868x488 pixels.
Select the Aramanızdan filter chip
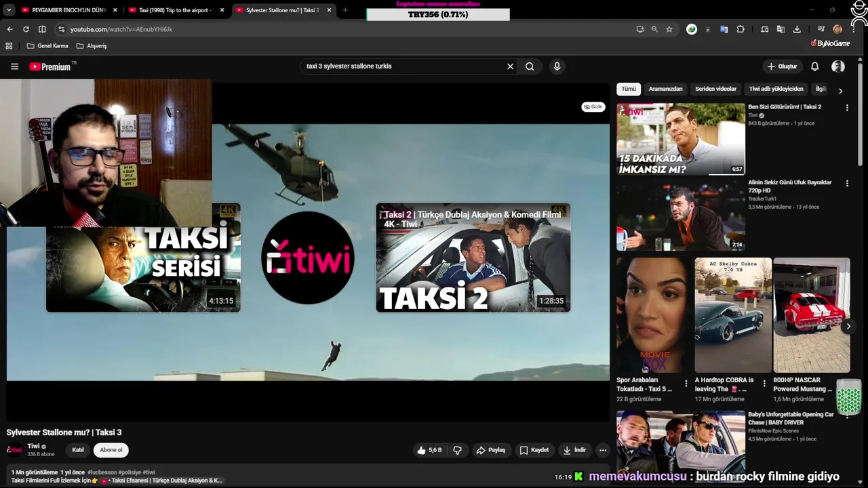click(665, 89)
